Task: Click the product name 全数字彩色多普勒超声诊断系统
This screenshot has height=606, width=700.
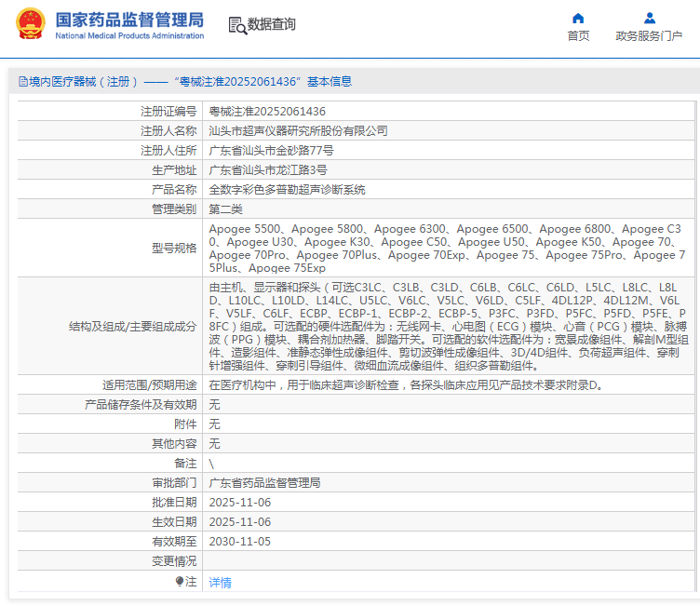Action: [x=287, y=190]
